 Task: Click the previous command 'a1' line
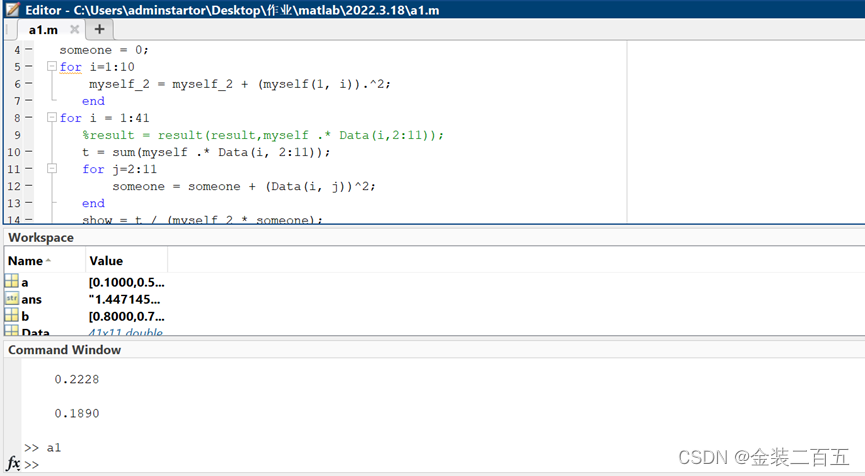pyautogui.click(x=42, y=448)
